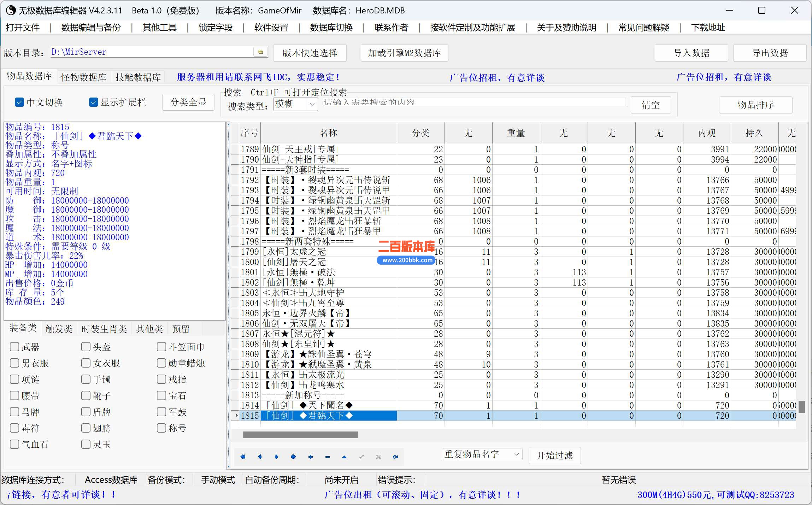Viewport: 812px width, 505px height.
Task: Check the 灵玉 checkbox
Action: point(86,444)
